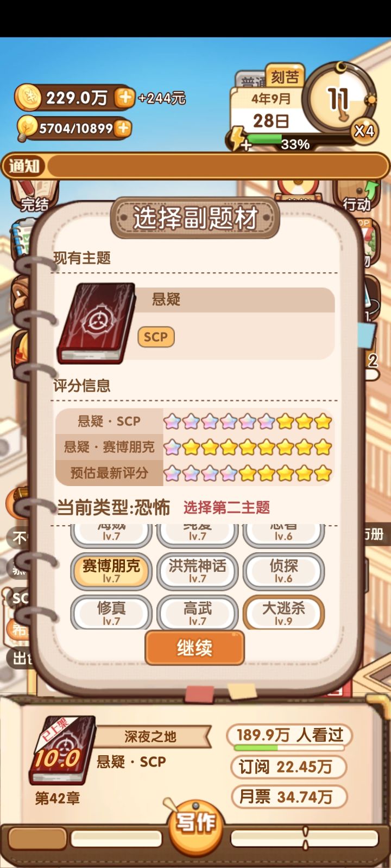The image size is (391, 868).
Task: Open the 行动 action icon
Action: tap(356, 196)
